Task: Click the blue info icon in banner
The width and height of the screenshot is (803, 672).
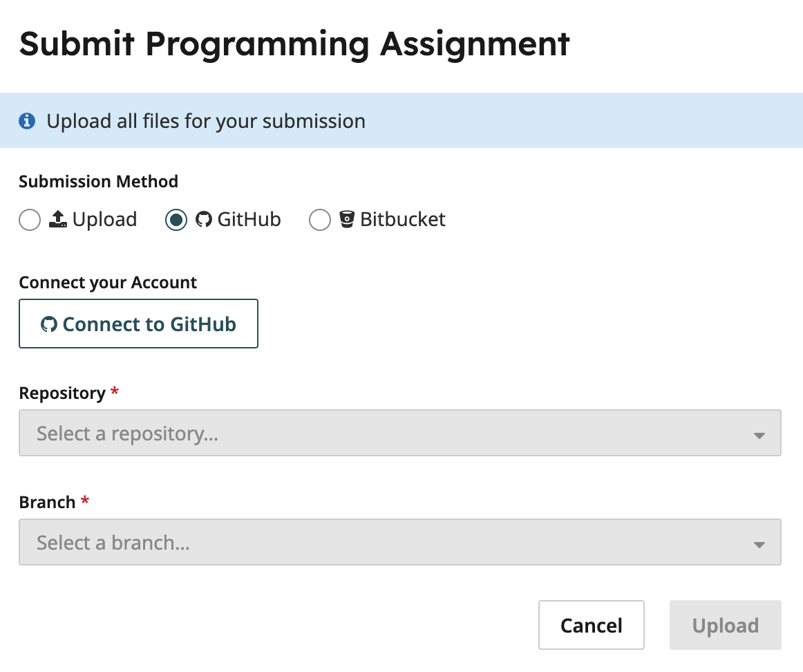Action: 27,121
